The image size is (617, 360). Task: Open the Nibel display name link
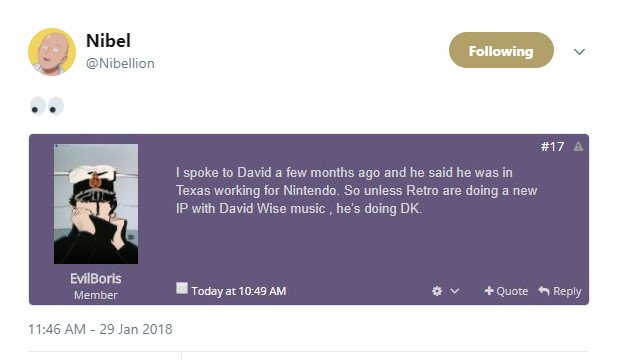pyautogui.click(x=108, y=41)
